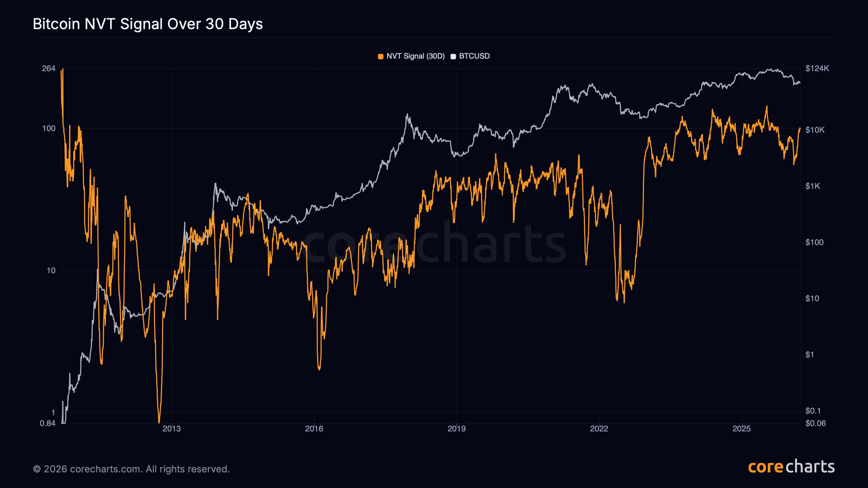Select the 2022 x-axis year label
Screen dimensions: 868x488
(599, 429)
